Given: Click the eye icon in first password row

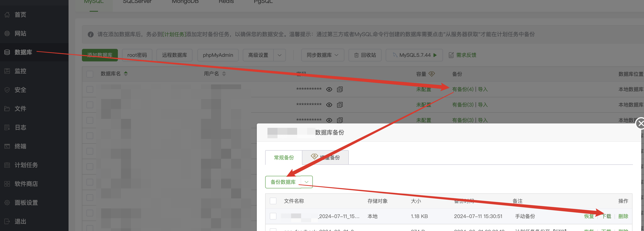Looking at the screenshot, I should [329, 89].
